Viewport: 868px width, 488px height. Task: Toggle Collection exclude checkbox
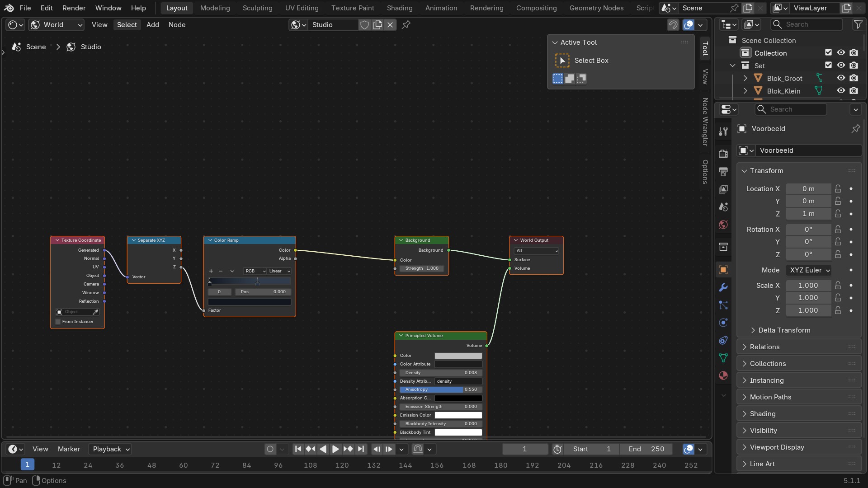[x=828, y=53]
